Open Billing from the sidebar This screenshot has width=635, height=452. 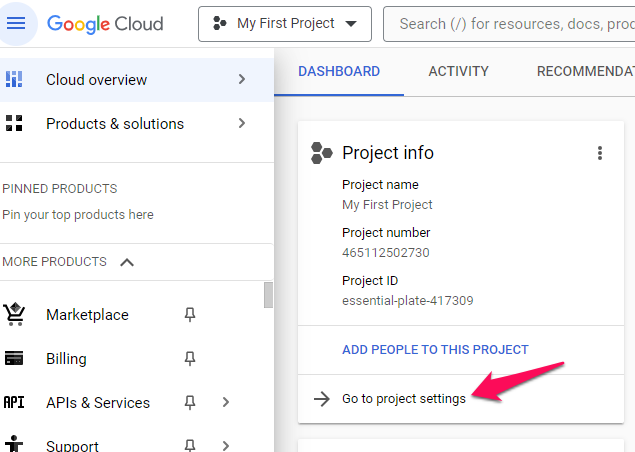[66, 358]
